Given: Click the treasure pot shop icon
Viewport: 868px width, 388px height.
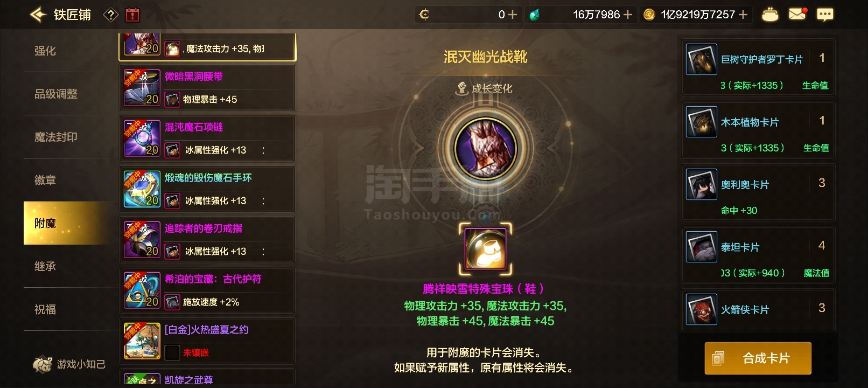Looking at the screenshot, I should pos(770,15).
